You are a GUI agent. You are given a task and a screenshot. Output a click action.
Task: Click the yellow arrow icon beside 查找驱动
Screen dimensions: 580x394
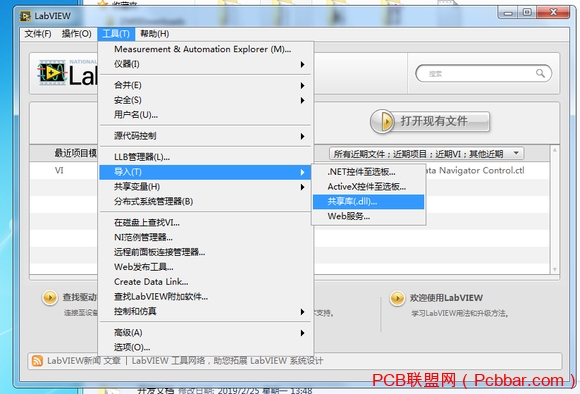coord(50,297)
